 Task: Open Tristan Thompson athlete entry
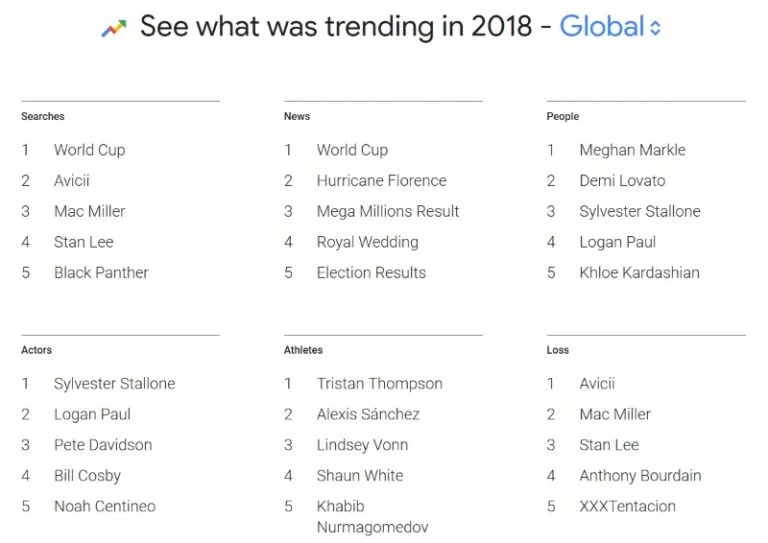point(380,384)
